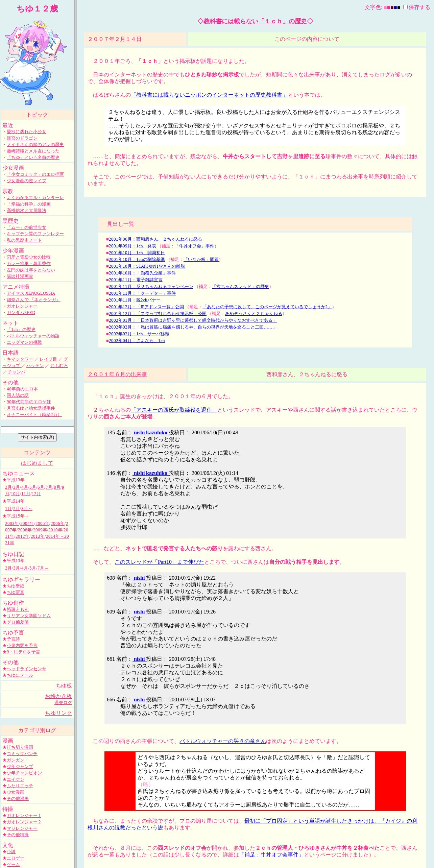This screenshot has width=434, height=868.
Task: Open the エッグマンの挑戦 link
Action: pos(24,342)
